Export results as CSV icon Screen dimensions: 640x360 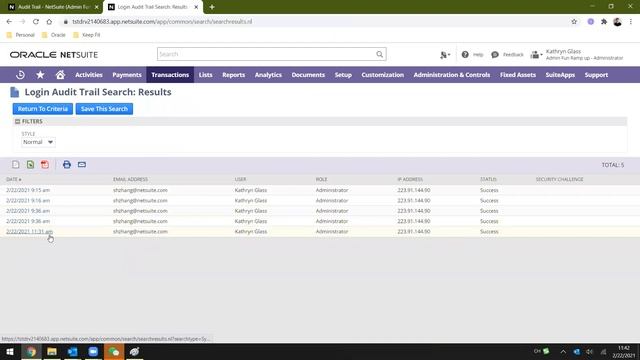tap(16, 164)
